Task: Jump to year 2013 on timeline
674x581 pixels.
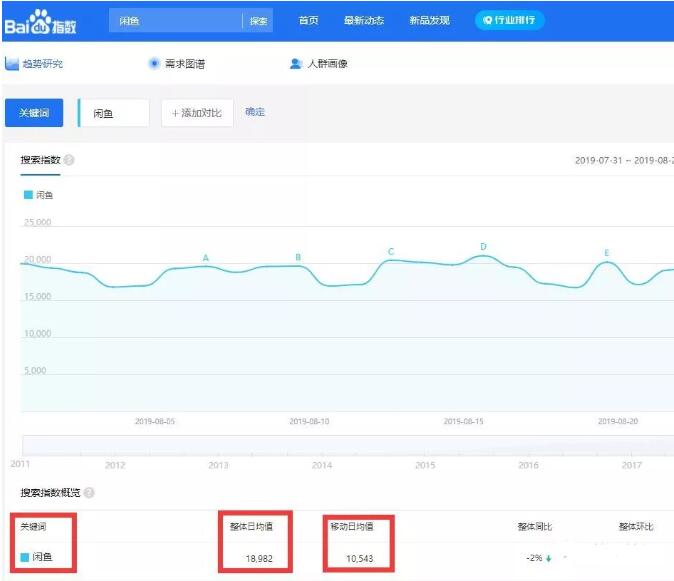Action: tap(218, 465)
